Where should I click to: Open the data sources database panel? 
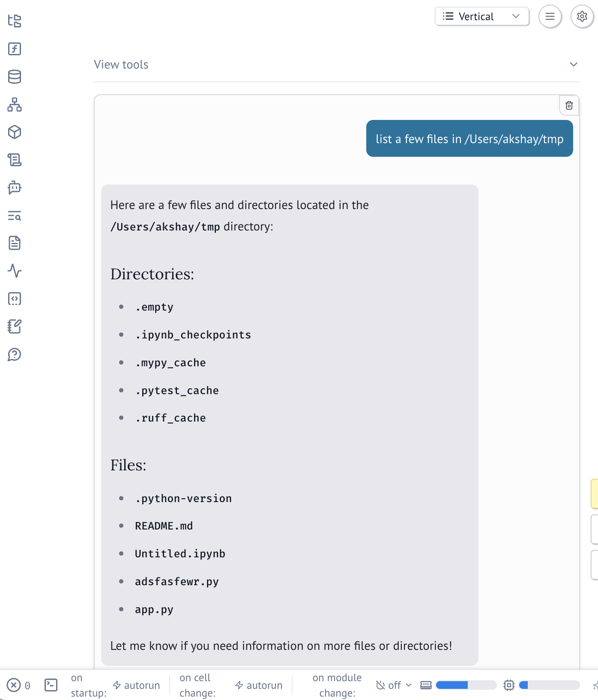[x=15, y=77]
